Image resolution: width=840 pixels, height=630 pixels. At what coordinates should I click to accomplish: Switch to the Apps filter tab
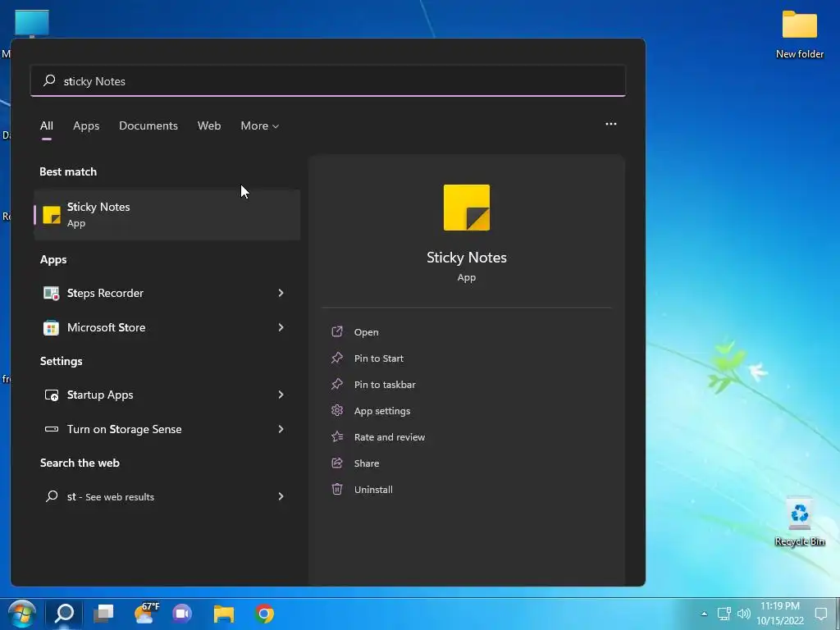coord(86,126)
